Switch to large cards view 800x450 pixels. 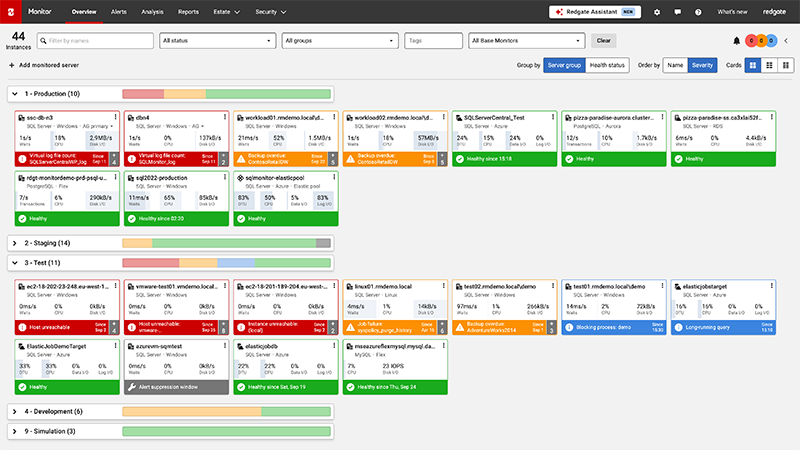(753, 65)
